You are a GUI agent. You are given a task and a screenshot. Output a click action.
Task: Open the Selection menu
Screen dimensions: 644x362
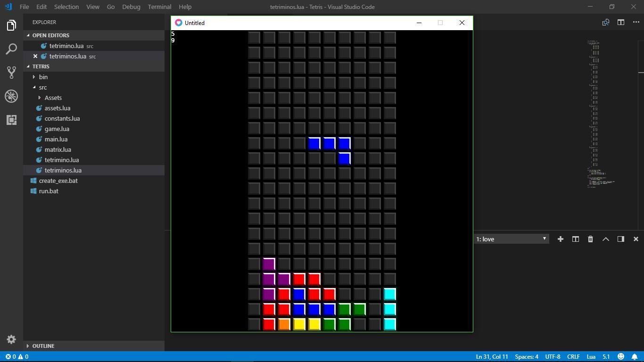[66, 7]
